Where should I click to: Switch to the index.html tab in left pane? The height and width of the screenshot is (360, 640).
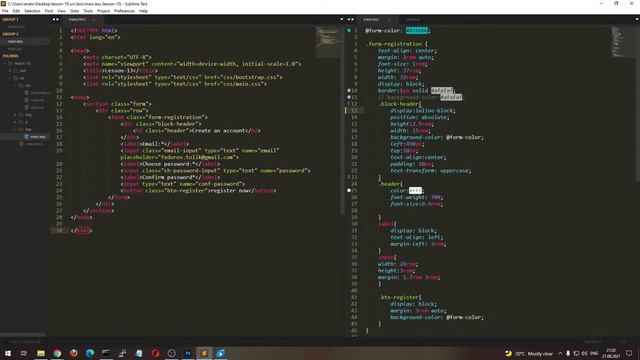coord(77,19)
